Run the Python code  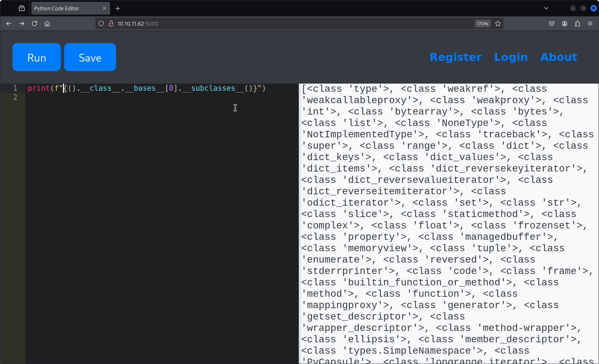click(x=37, y=57)
